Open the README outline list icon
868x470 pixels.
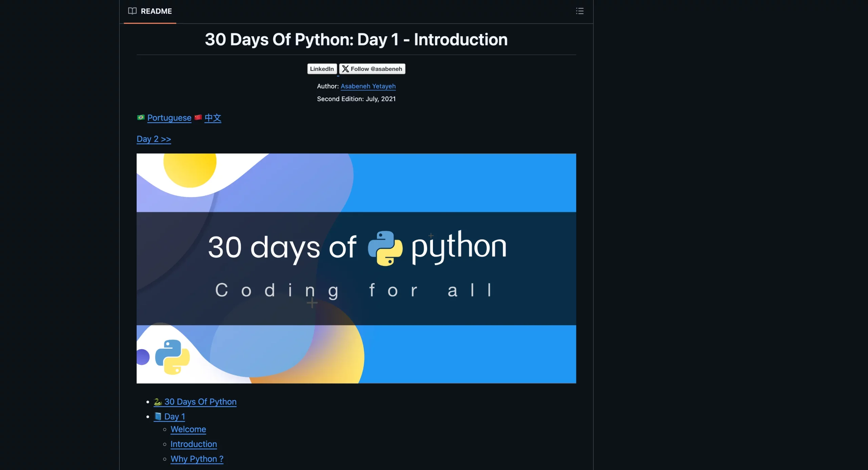tap(580, 11)
